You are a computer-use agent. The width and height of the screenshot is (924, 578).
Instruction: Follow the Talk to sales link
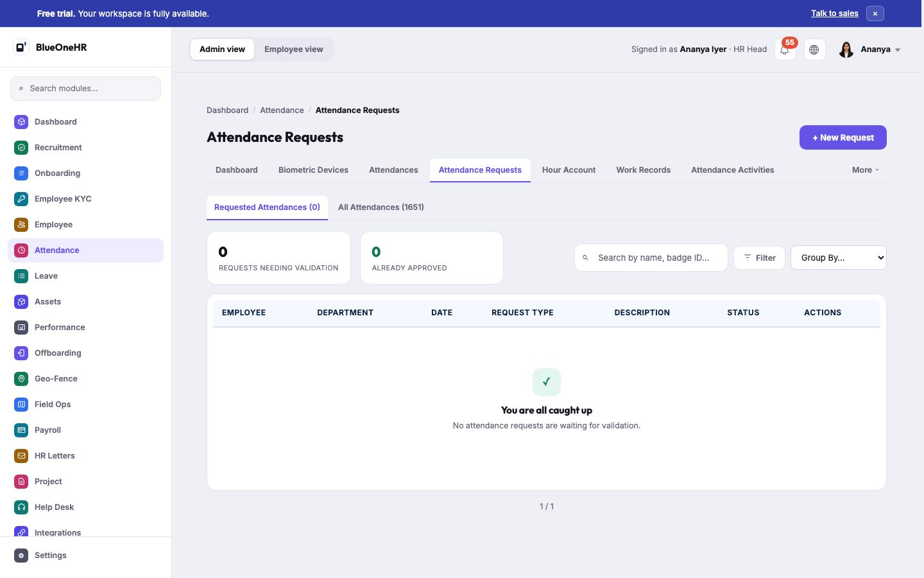click(834, 13)
